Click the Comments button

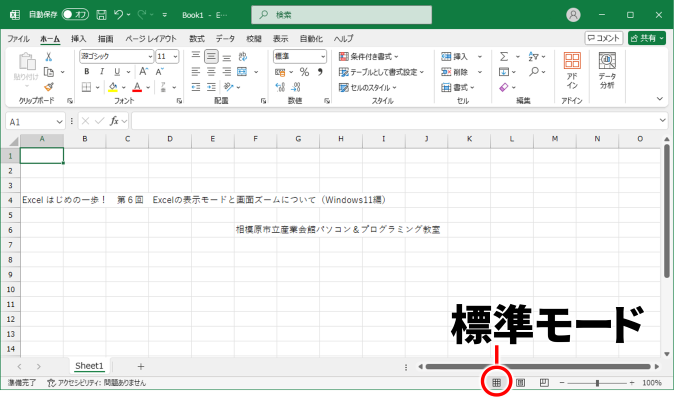click(x=604, y=38)
